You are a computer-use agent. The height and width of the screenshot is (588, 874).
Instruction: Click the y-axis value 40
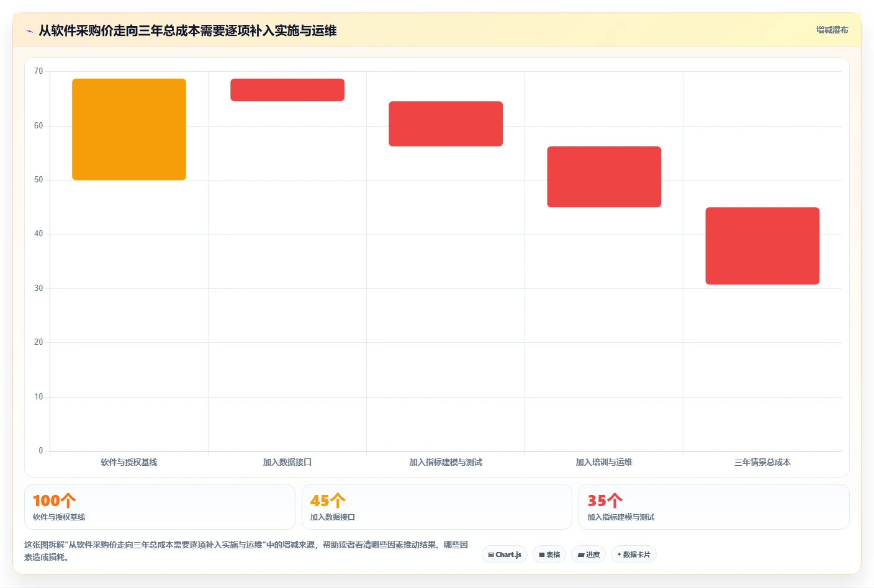pos(38,234)
